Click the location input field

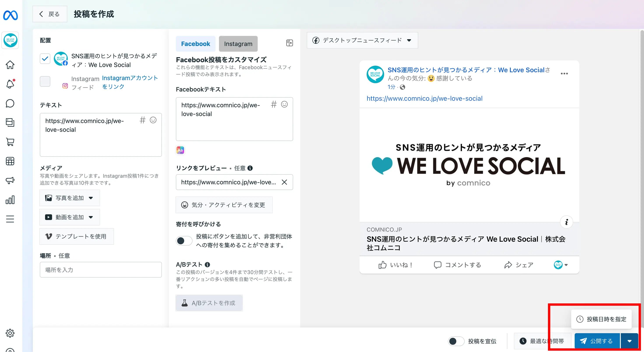[101, 270]
